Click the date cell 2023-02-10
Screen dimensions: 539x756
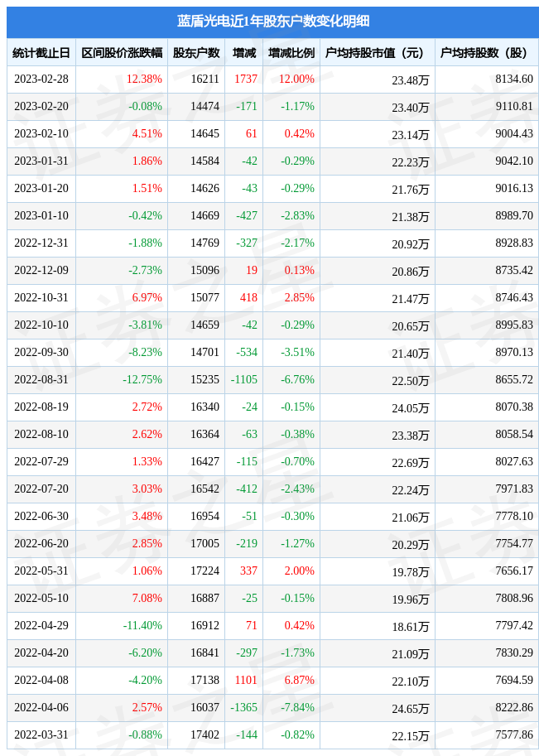[41, 133]
